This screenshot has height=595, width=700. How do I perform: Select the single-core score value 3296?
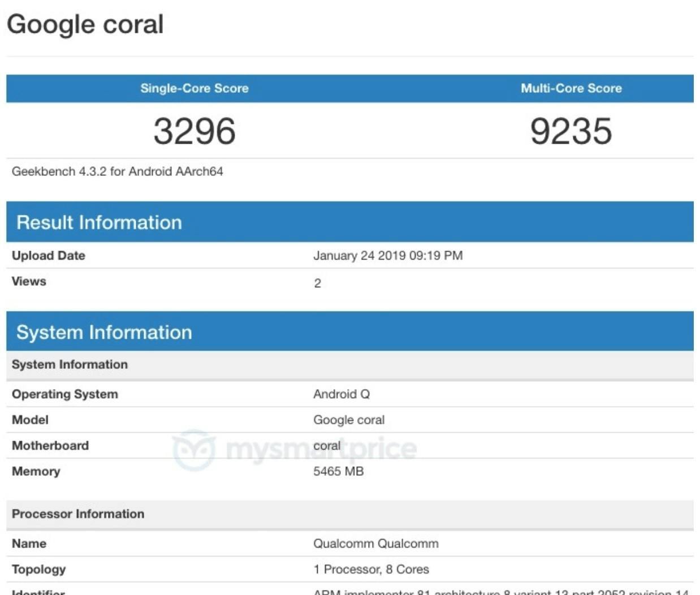coord(194,131)
